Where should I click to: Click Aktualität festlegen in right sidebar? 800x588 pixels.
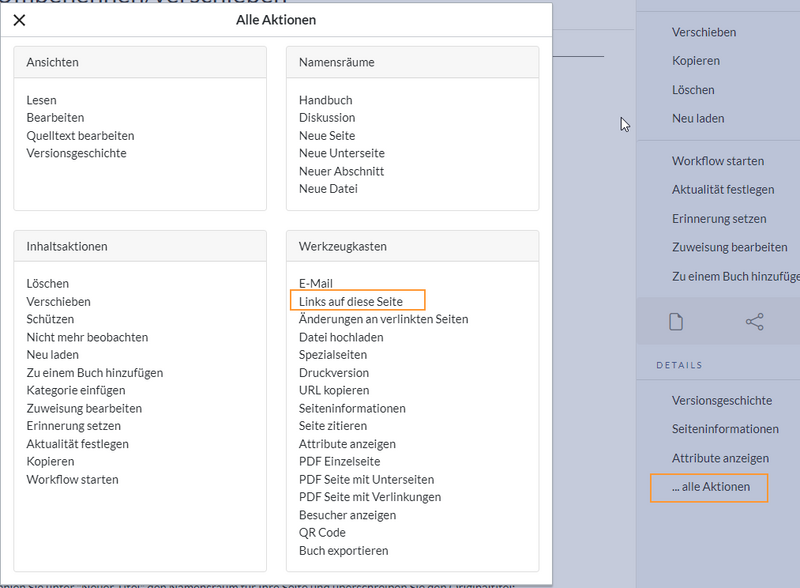[x=723, y=189]
